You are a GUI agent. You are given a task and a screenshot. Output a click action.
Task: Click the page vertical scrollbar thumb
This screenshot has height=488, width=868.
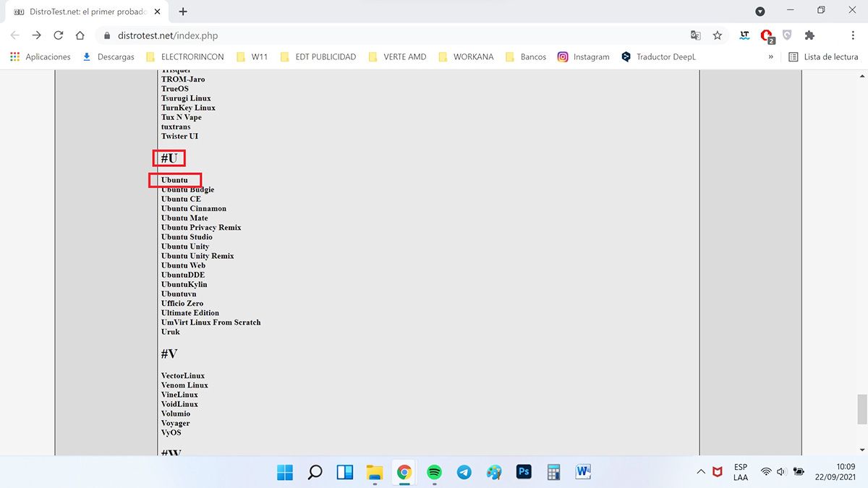[x=861, y=410]
